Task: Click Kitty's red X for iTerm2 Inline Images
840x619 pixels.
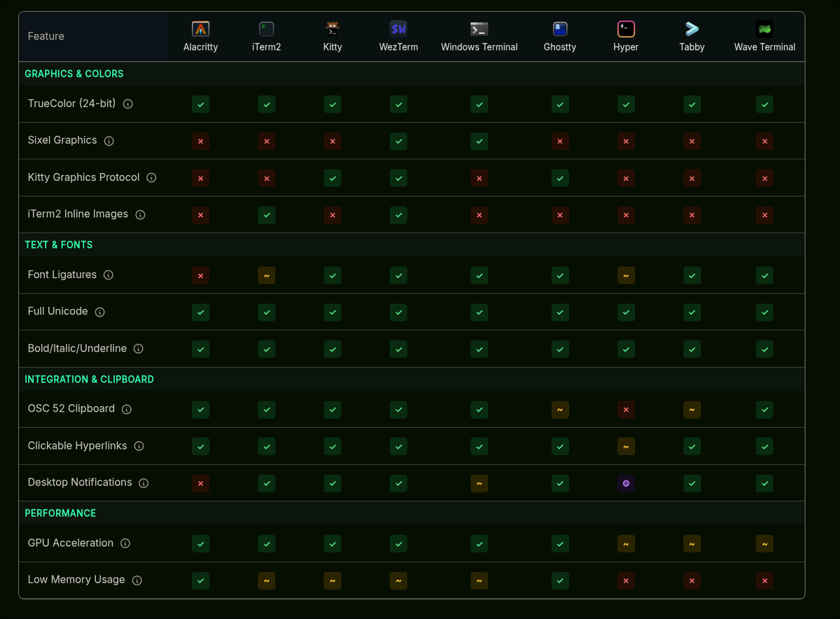Action: (332, 215)
